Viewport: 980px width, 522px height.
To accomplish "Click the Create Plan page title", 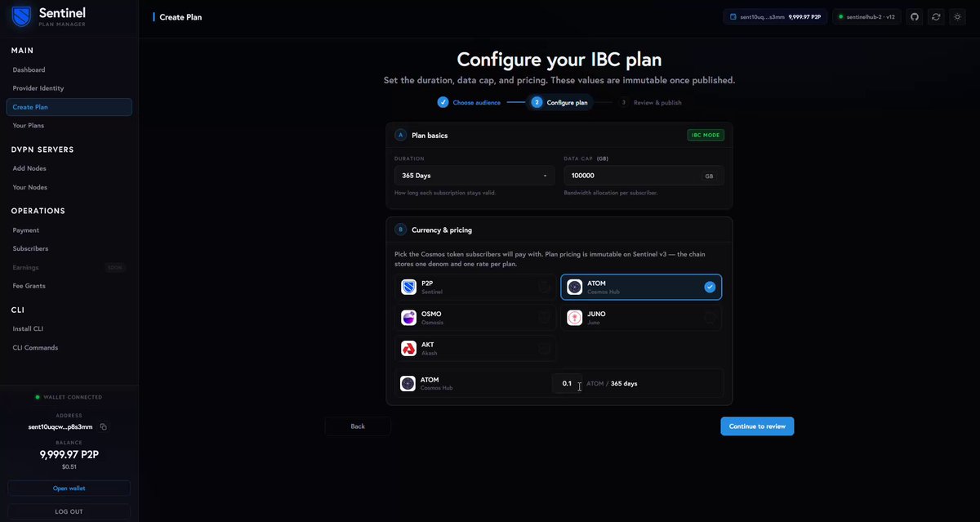I will [180, 17].
